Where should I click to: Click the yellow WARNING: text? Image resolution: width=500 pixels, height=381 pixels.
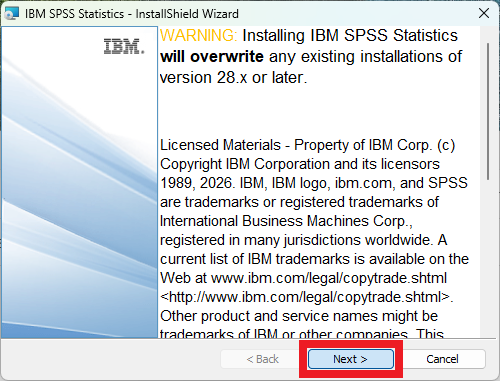click(x=199, y=35)
